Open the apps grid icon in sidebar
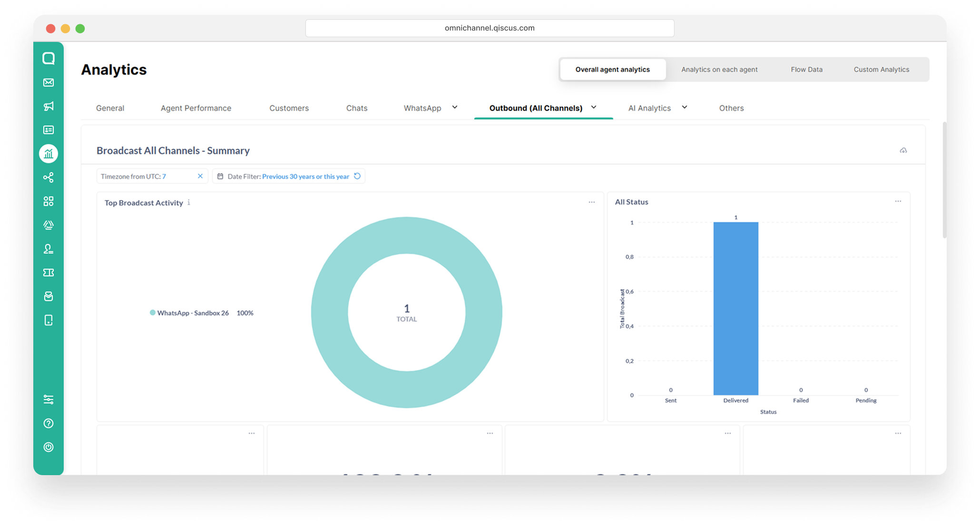Image resolution: width=980 pixels, height=527 pixels. coord(49,201)
